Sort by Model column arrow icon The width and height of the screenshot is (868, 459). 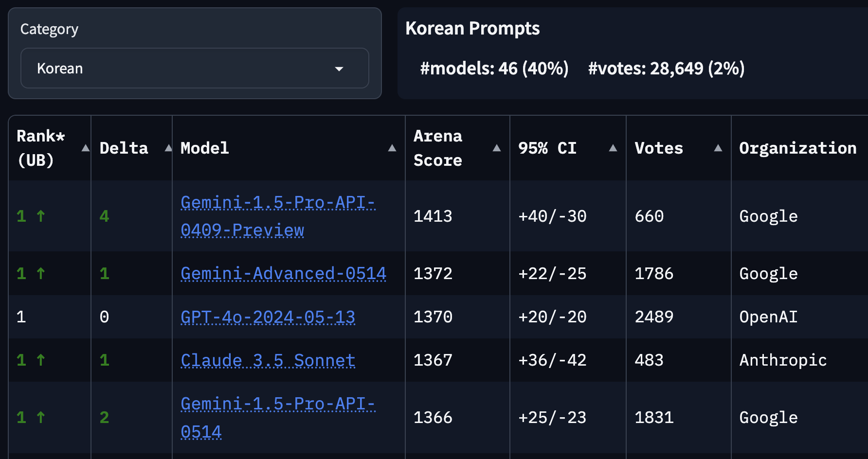click(x=392, y=148)
